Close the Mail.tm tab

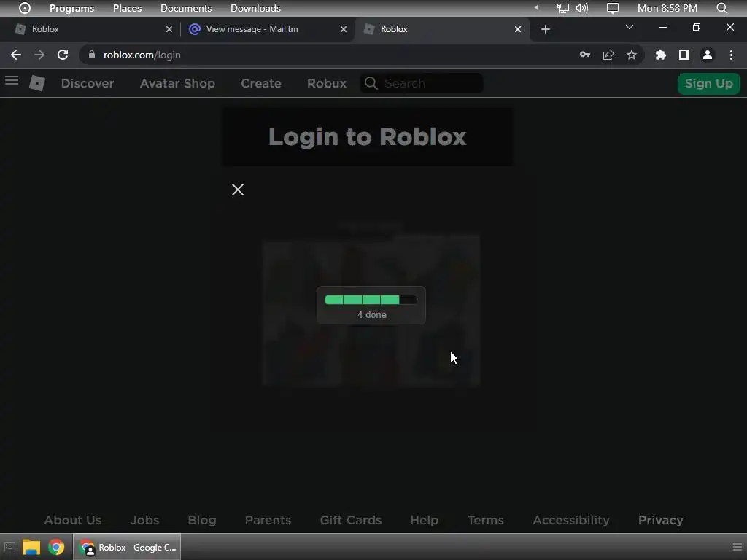point(344,29)
